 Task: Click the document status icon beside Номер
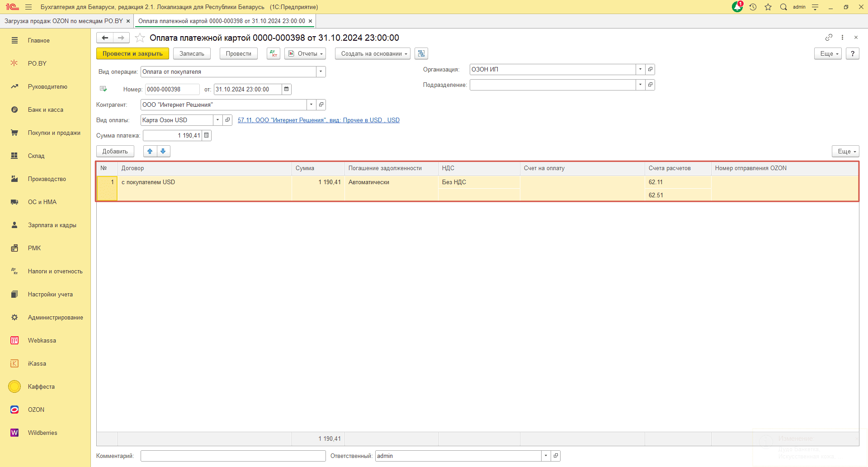point(103,89)
